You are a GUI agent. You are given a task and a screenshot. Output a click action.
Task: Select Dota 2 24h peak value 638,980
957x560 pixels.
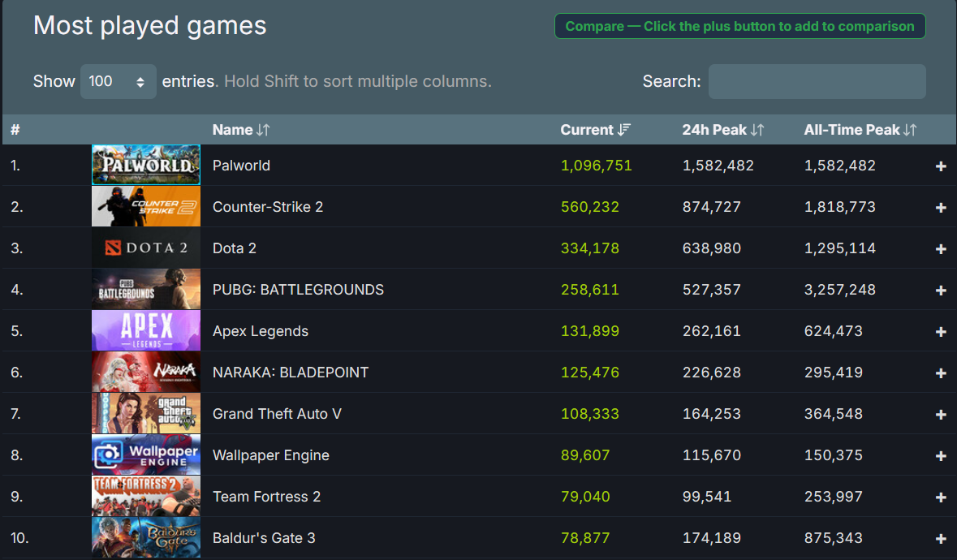(x=712, y=248)
